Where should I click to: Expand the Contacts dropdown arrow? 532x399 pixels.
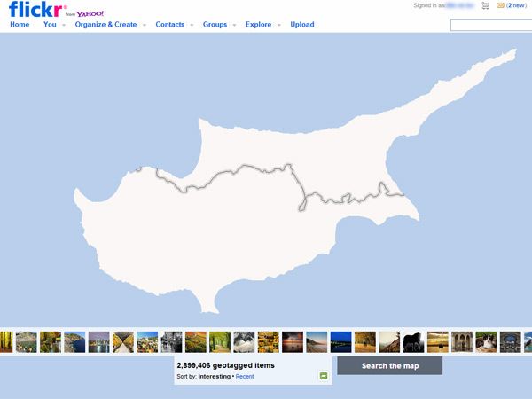192,25
